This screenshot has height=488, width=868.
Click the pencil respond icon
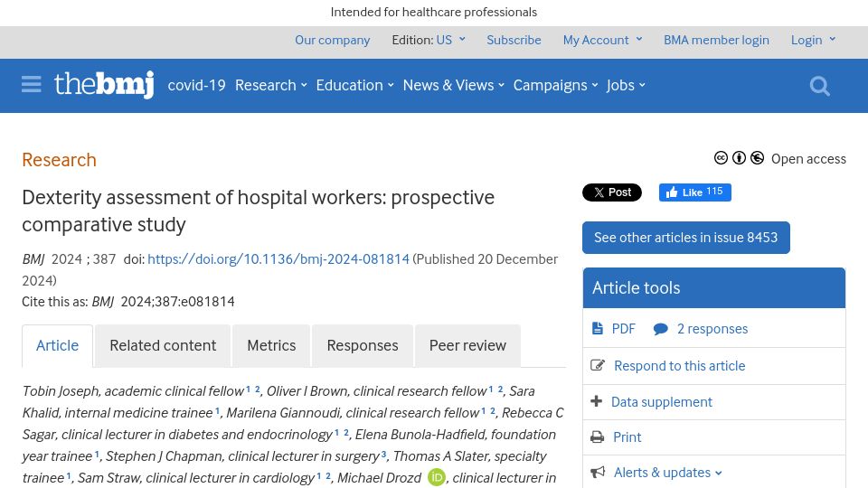pos(598,365)
